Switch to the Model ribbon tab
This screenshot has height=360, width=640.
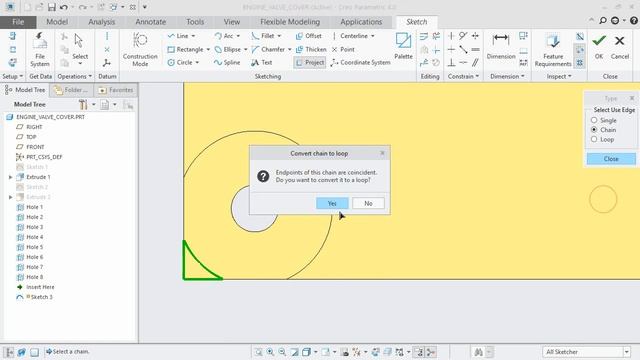pos(57,22)
